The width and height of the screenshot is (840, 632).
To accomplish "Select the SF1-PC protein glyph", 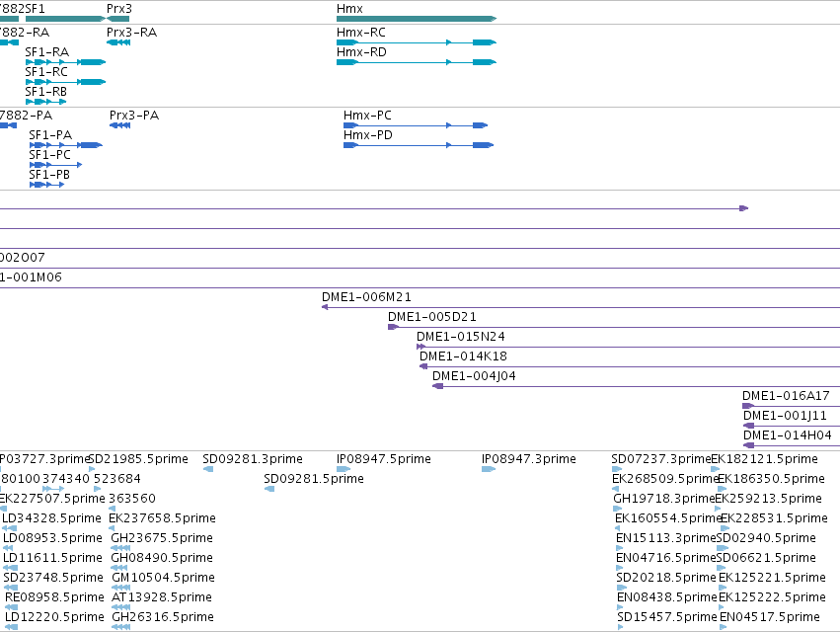I will [x=55, y=165].
